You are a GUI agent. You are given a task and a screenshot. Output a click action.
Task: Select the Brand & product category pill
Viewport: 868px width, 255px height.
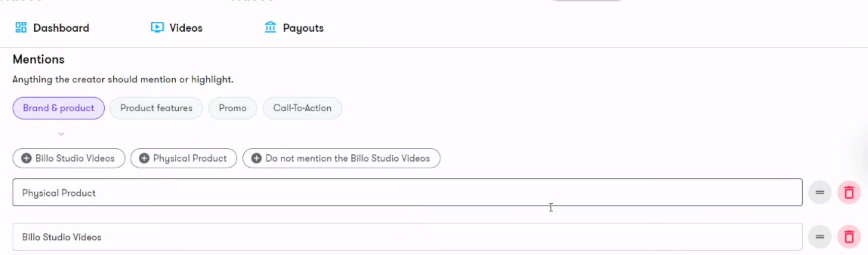[58, 108]
